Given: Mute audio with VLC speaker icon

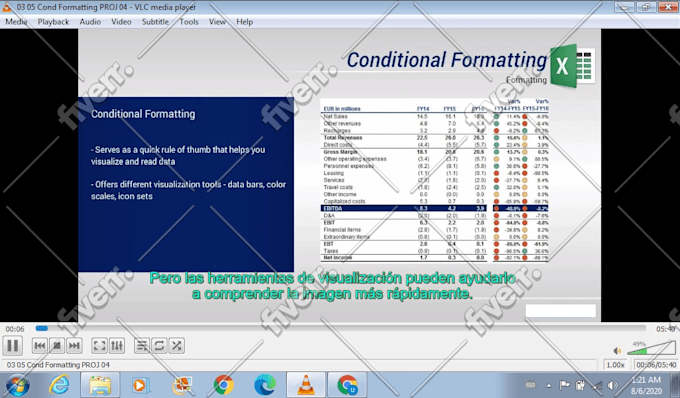Looking at the screenshot, I should (x=617, y=350).
